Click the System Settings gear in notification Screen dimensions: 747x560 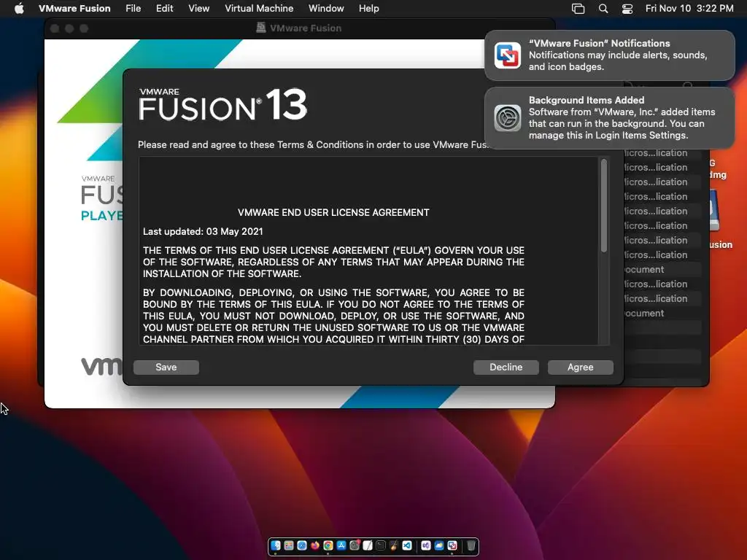(x=508, y=117)
